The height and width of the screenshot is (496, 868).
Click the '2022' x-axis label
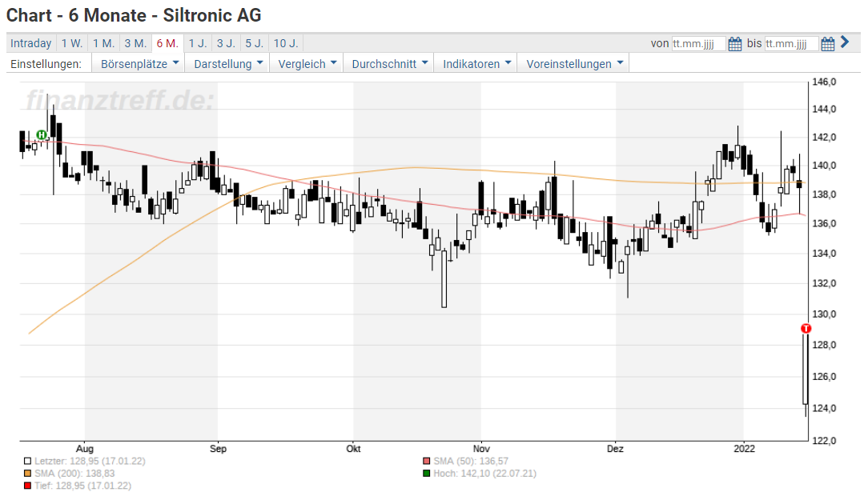[x=744, y=449]
